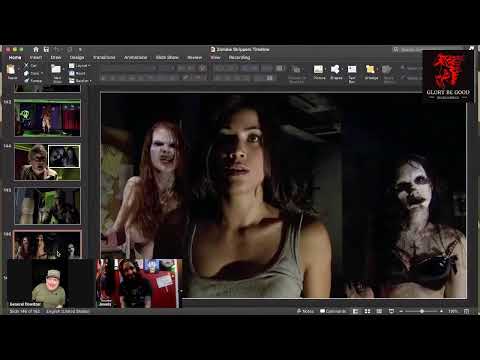Viewport: 480px width, 360px height.
Task: Click the left webcam video tile
Action: click(x=50, y=283)
